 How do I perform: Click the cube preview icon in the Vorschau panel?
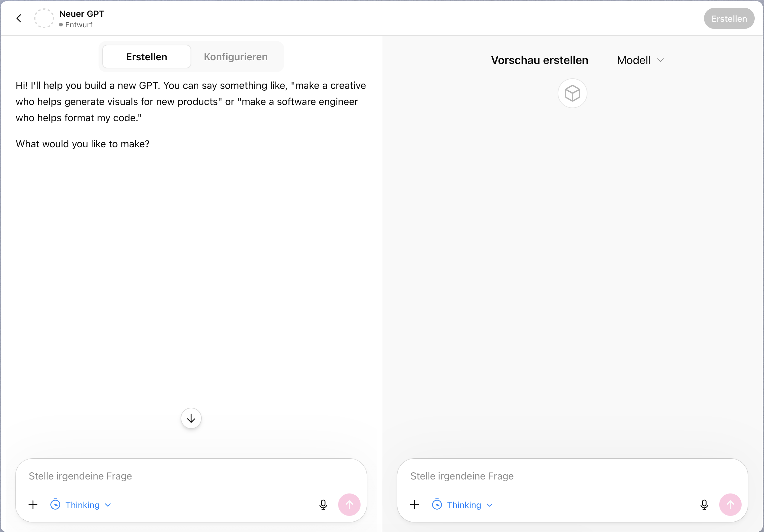(x=572, y=94)
